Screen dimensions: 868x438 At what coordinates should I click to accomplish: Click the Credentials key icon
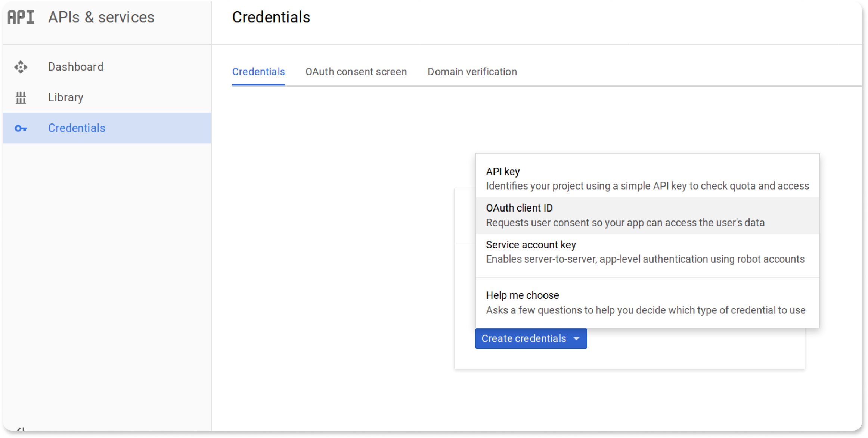pos(21,128)
